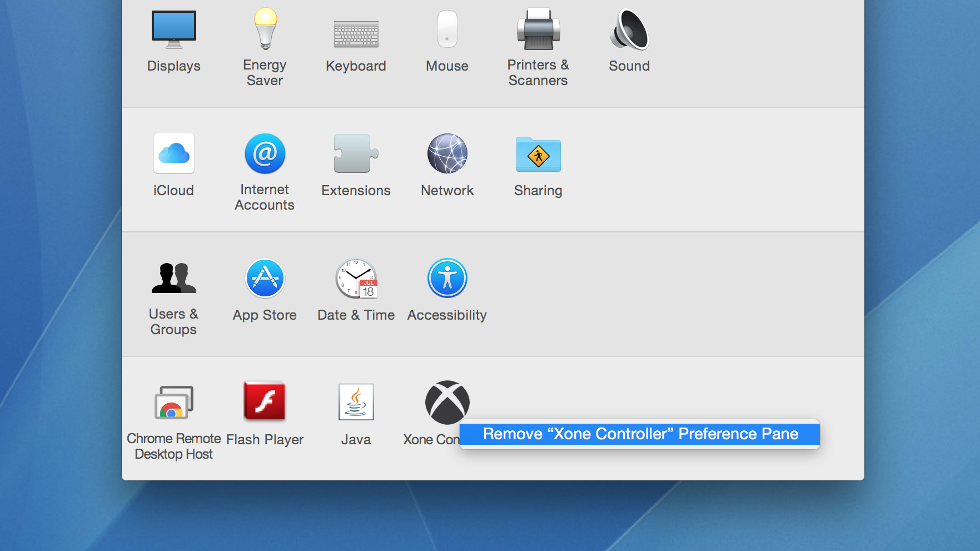
Task: Click the Displays text label
Action: click(173, 66)
